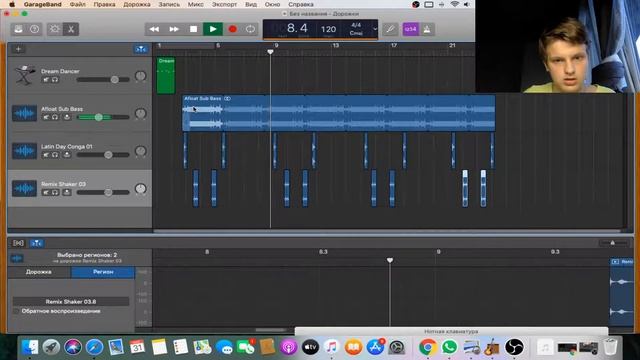The width and height of the screenshot is (640, 360).
Task: Toggle the metronome button
Action: 427,29
